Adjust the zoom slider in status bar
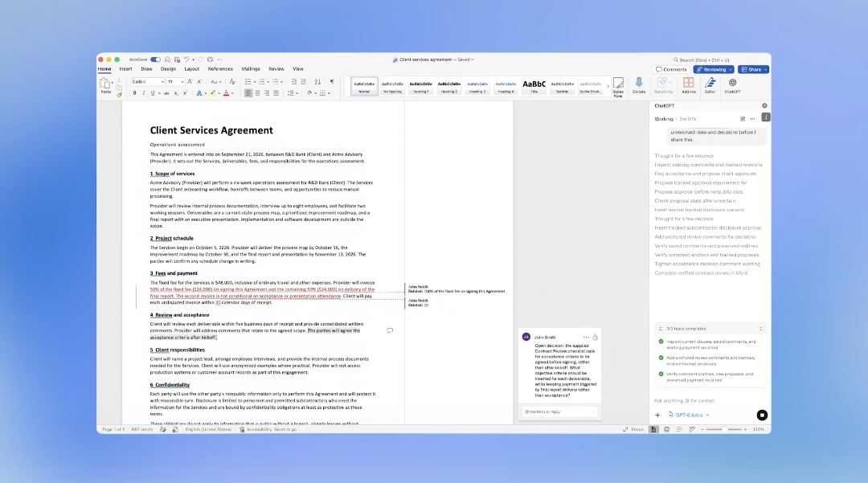Viewport: 868px width, 483px height. click(x=725, y=429)
